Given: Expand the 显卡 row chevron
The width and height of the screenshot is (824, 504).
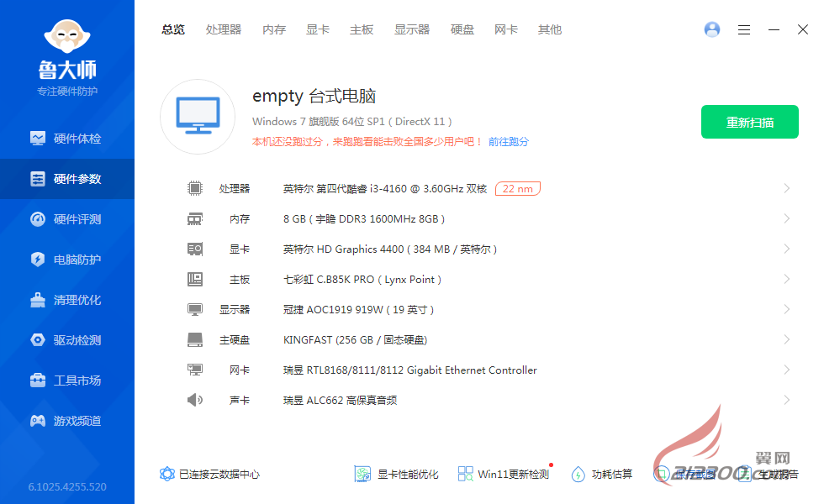Looking at the screenshot, I should click(787, 249).
